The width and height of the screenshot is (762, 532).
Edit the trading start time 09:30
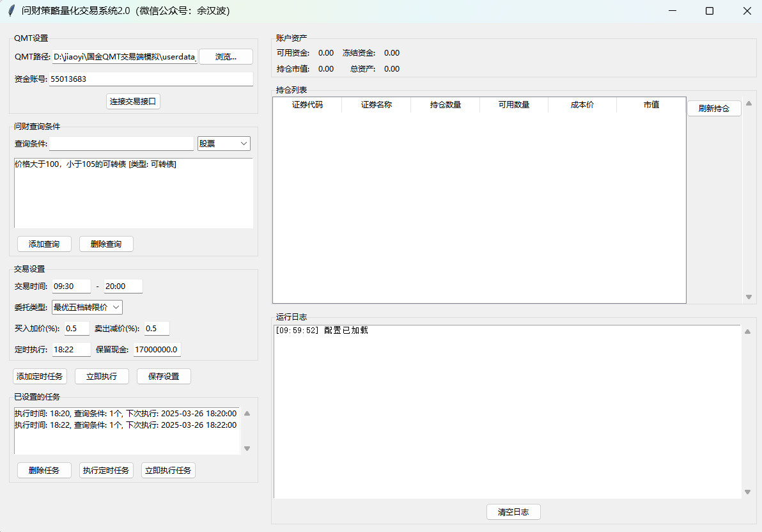(x=72, y=286)
